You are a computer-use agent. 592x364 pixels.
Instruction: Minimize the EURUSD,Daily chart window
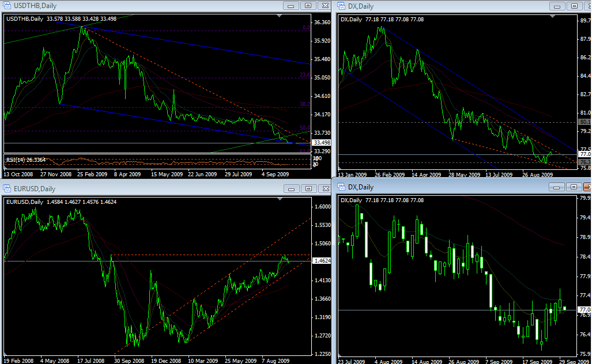[x=291, y=188]
